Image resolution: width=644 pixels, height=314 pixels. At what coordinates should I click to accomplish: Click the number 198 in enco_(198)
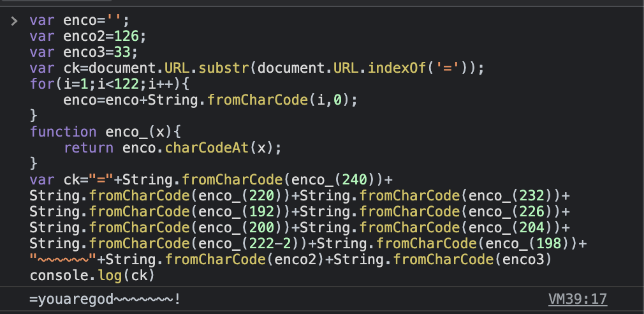pos(549,244)
